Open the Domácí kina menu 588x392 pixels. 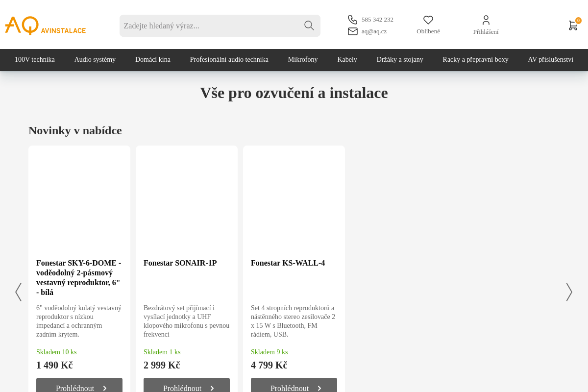(x=153, y=60)
